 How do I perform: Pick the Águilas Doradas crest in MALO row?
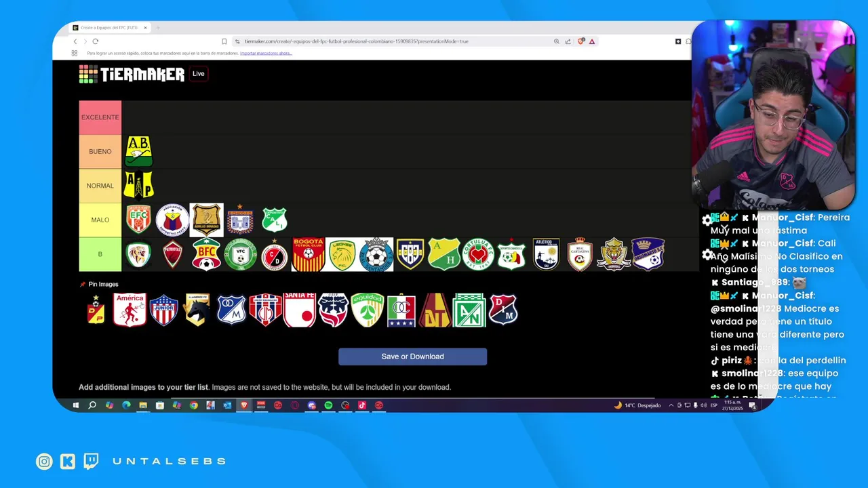click(x=206, y=220)
